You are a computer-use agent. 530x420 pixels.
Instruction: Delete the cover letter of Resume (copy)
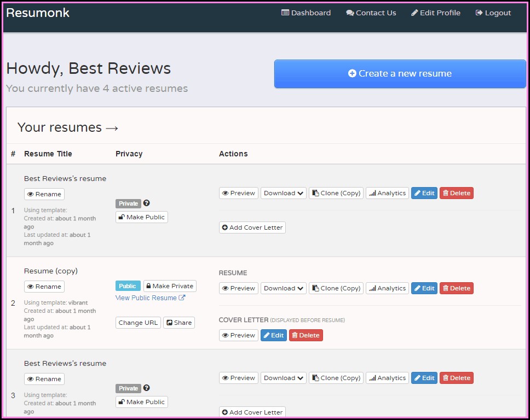[x=306, y=335]
